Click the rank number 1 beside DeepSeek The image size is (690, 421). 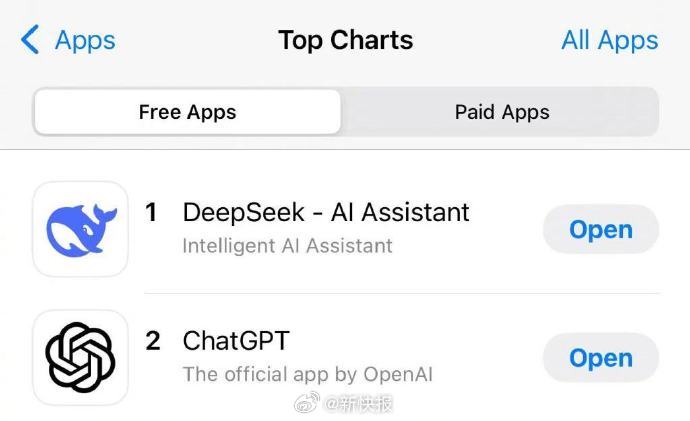tap(151, 212)
